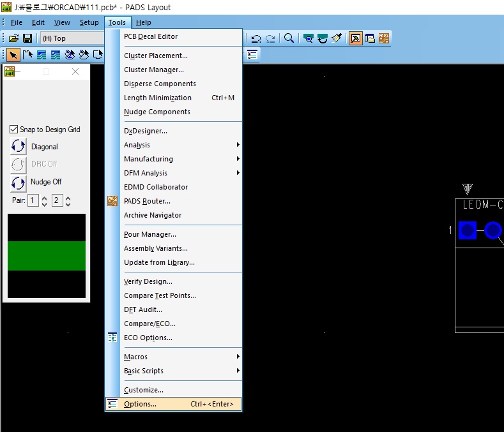This screenshot has height=432, width=504.
Task: Expand the Basic Scripts submenu
Action: click(182, 371)
